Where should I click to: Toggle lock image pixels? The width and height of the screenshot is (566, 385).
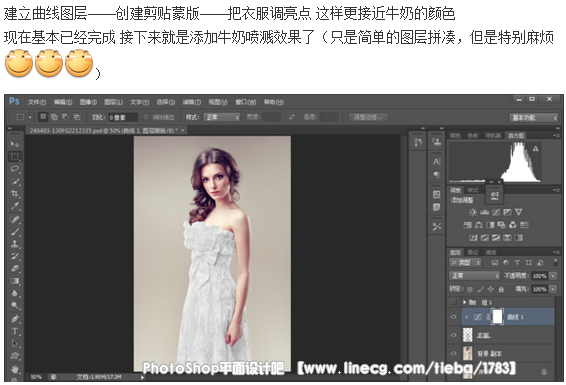tap(480, 289)
